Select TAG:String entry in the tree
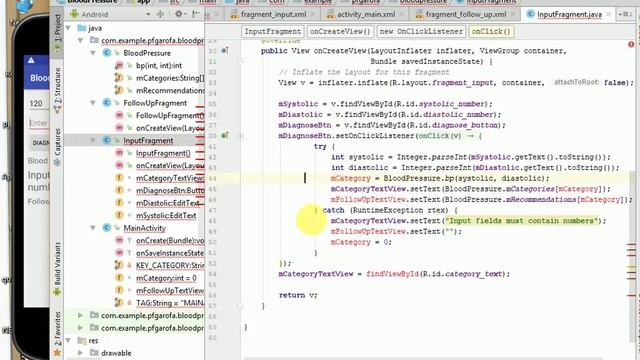The width and height of the screenshot is (640, 360). point(170,303)
